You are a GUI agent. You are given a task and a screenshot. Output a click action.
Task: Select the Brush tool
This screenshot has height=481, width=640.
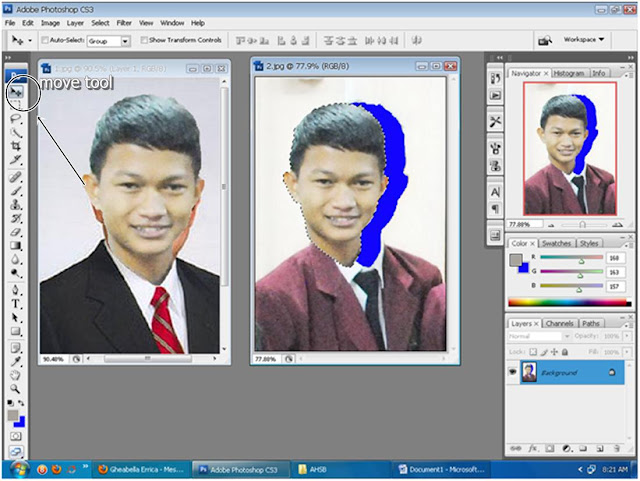(16, 191)
